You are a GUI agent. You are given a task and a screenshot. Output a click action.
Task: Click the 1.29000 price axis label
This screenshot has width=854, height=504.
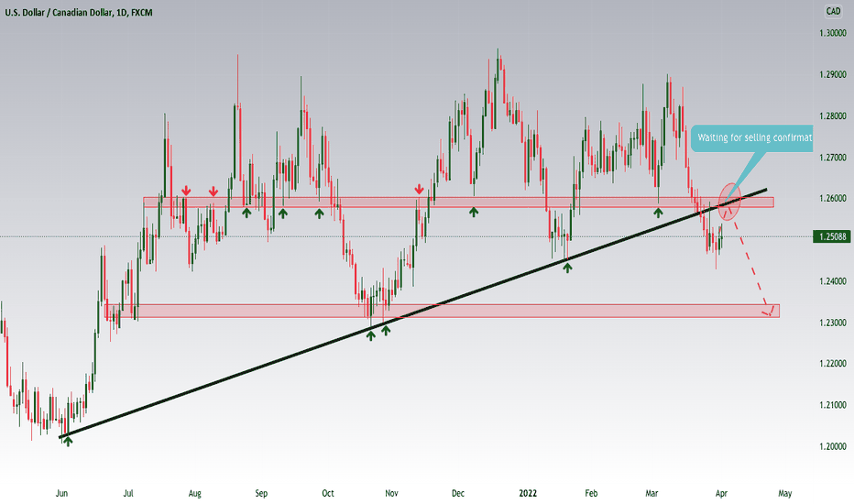pos(833,74)
